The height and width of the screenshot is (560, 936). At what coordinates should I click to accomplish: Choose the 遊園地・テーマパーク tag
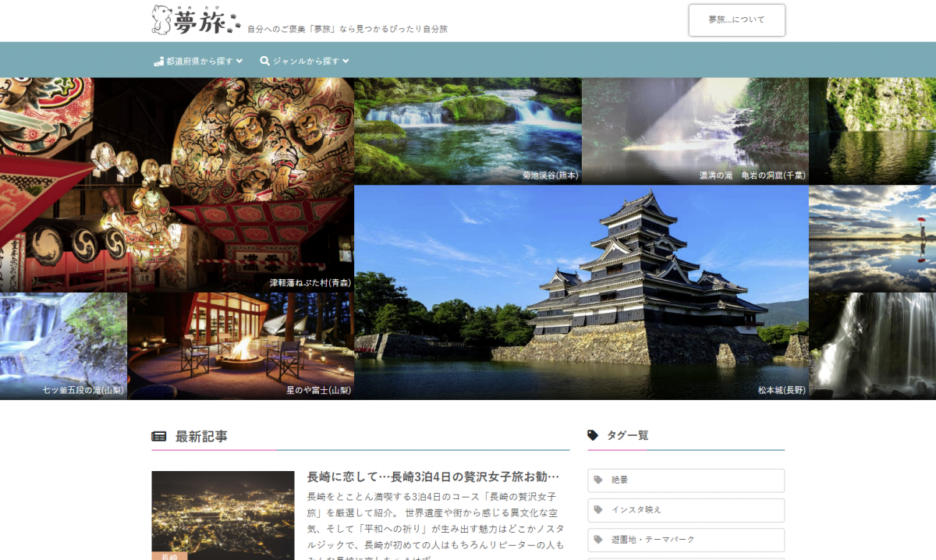click(686, 540)
